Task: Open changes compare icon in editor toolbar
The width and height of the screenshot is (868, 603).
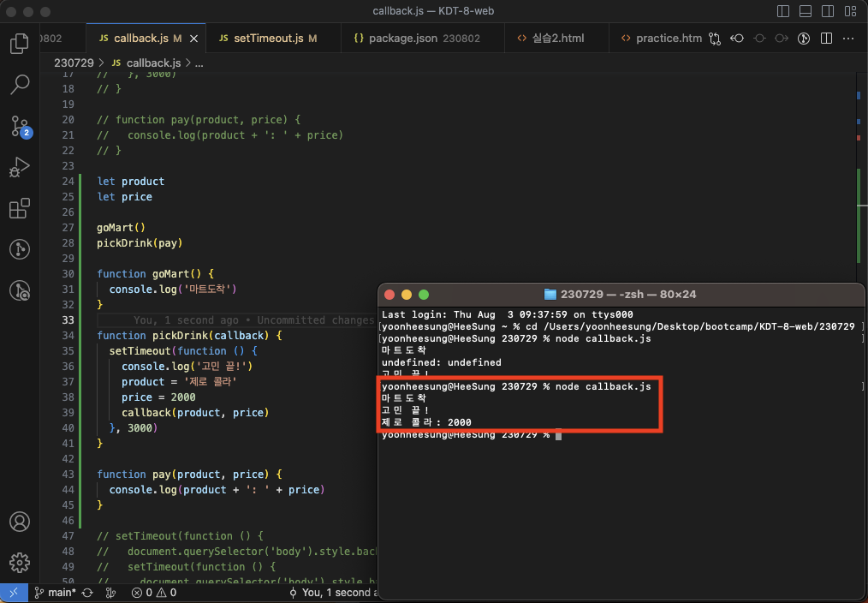Action: coord(715,39)
